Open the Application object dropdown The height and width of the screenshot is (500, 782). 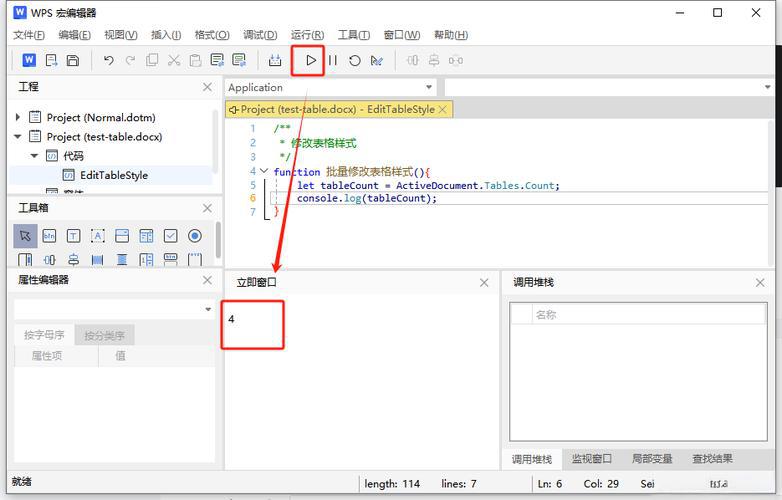429,87
